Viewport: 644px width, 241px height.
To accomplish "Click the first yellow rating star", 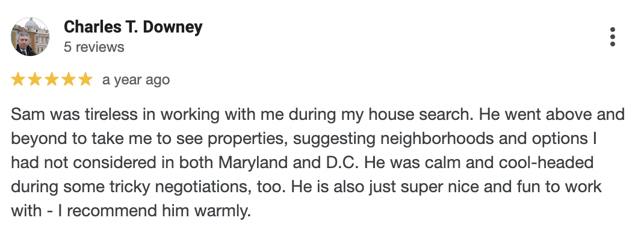I will pos(18,79).
